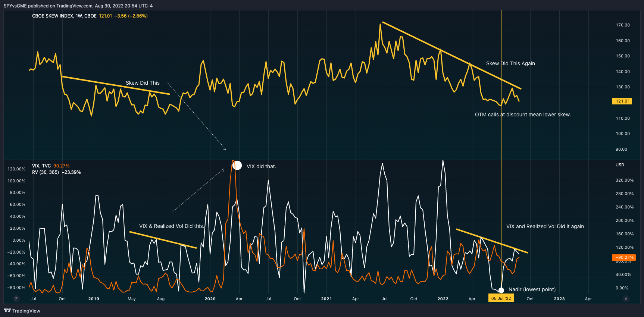Screen dimensions: 644x317
Task: Click the orange +90.27% scale tag
Action: click(623, 257)
